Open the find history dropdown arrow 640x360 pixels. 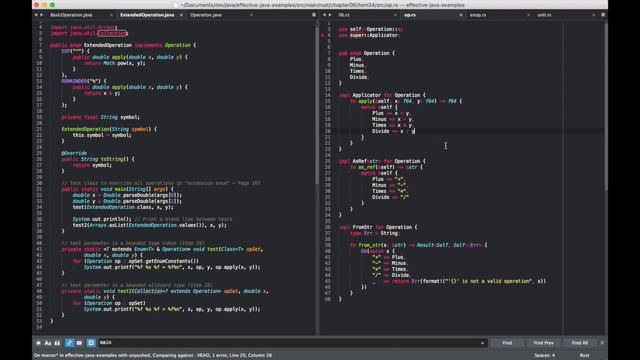click(x=482, y=343)
